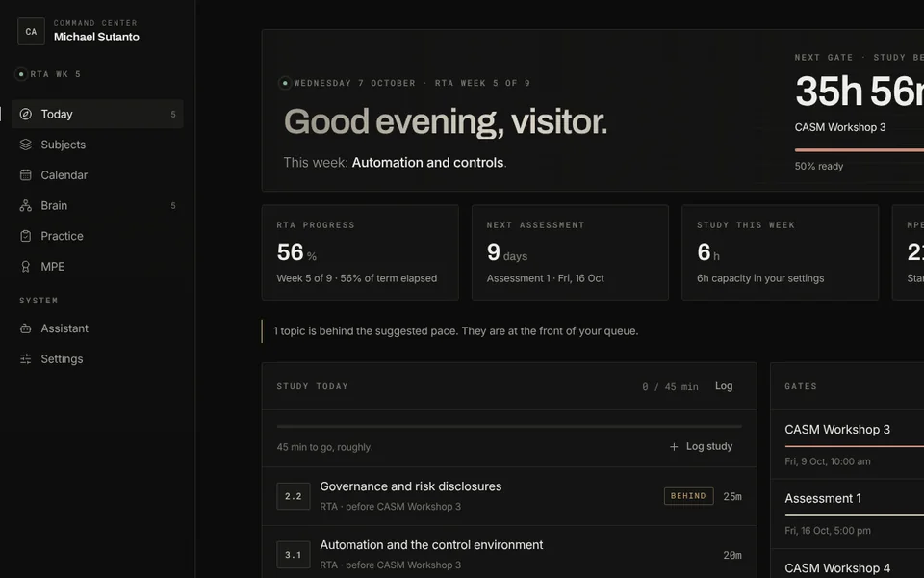Open the Study This Week stat card
This screenshot has height=578, width=924.
(780, 252)
